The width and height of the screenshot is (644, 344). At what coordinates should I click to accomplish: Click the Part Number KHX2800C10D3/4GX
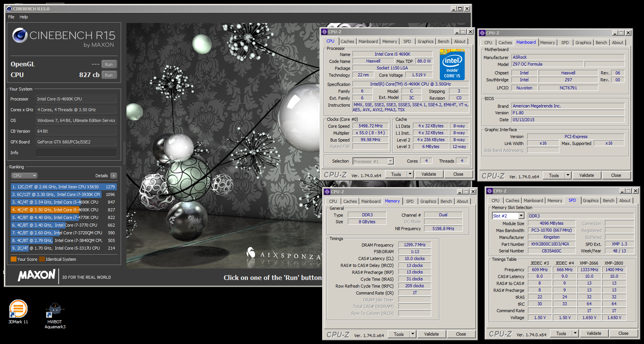coord(551,244)
